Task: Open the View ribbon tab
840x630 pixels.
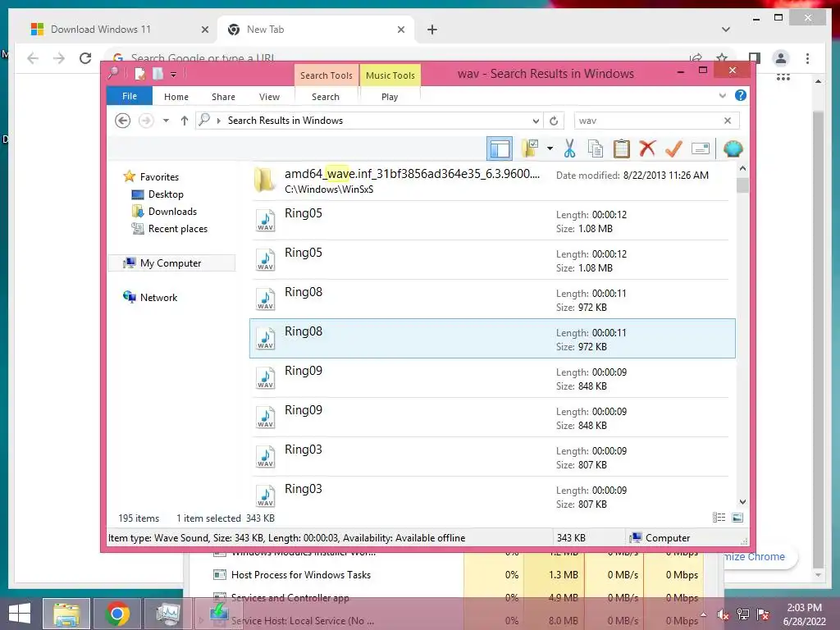Action: click(269, 97)
